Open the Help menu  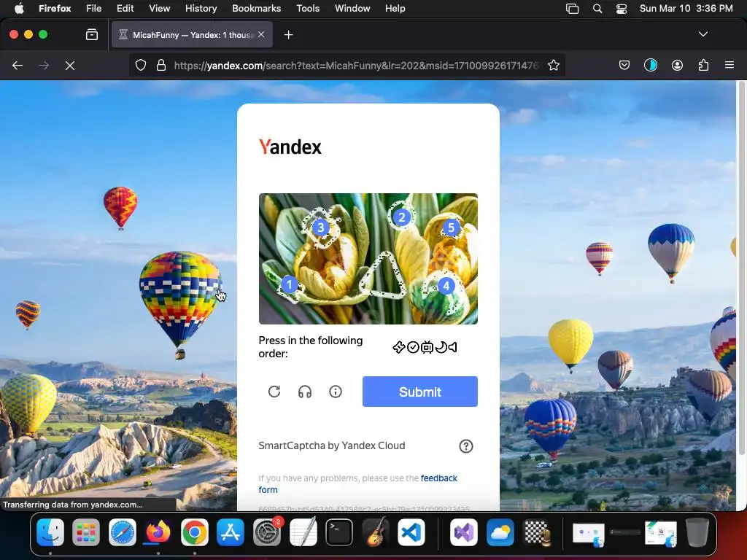pos(395,8)
